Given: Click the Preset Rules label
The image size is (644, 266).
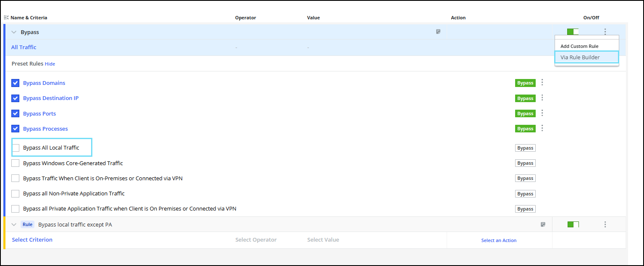Looking at the screenshot, I should tap(27, 64).
